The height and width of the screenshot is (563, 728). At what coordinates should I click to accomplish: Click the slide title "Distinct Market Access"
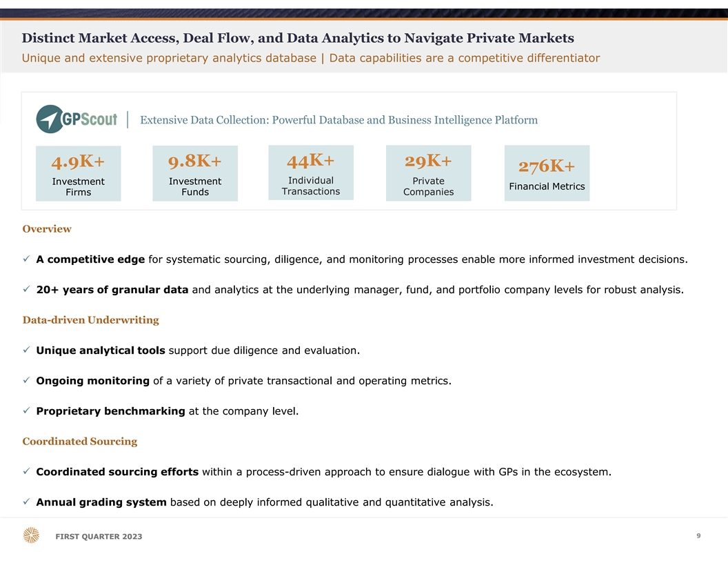click(298, 37)
